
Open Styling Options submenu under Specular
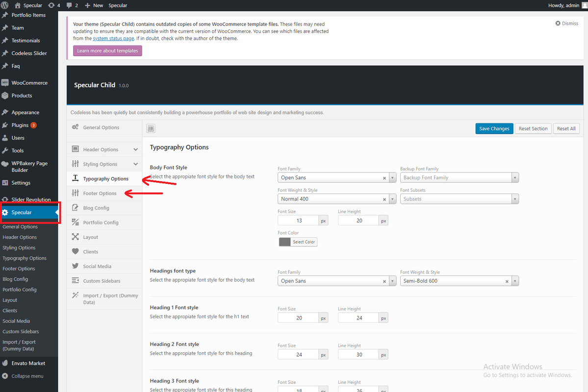click(x=19, y=248)
